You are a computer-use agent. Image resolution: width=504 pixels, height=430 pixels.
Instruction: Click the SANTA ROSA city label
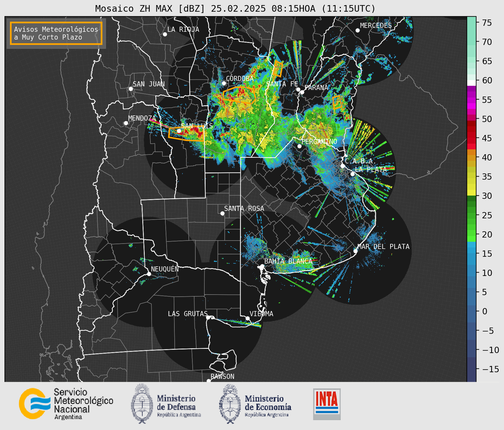[x=244, y=208]
